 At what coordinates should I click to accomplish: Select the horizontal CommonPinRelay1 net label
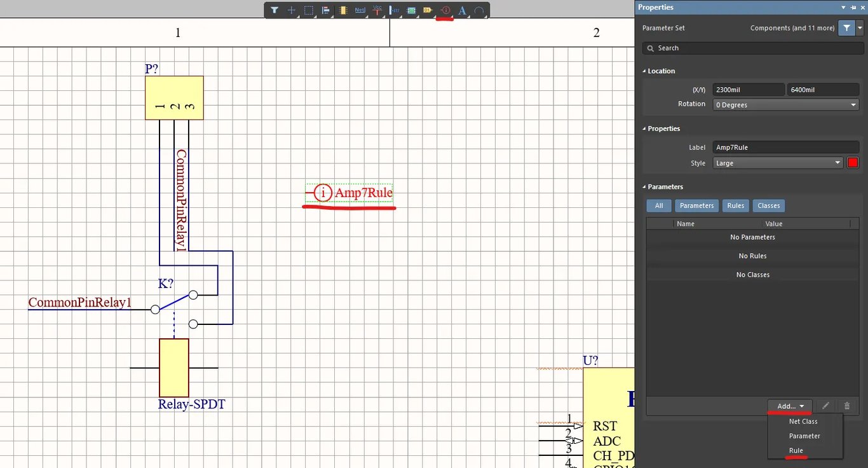[x=80, y=303]
